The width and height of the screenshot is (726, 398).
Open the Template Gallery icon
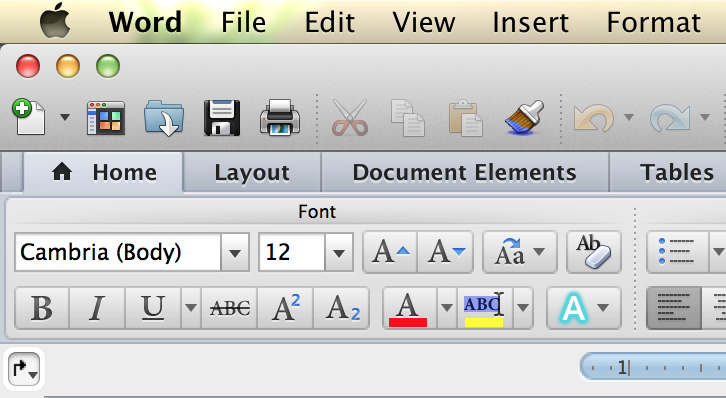[x=106, y=118]
